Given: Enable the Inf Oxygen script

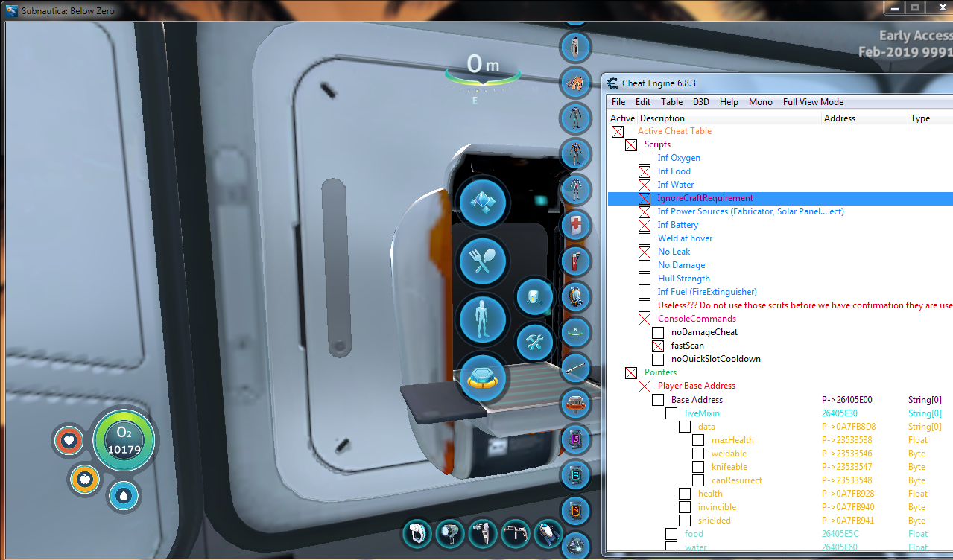Looking at the screenshot, I should [x=645, y=158].
